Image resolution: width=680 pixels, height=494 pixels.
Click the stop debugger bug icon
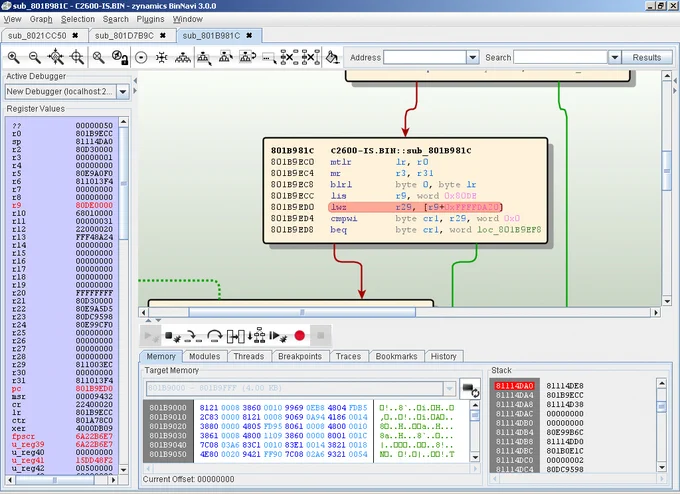point(172,336)
